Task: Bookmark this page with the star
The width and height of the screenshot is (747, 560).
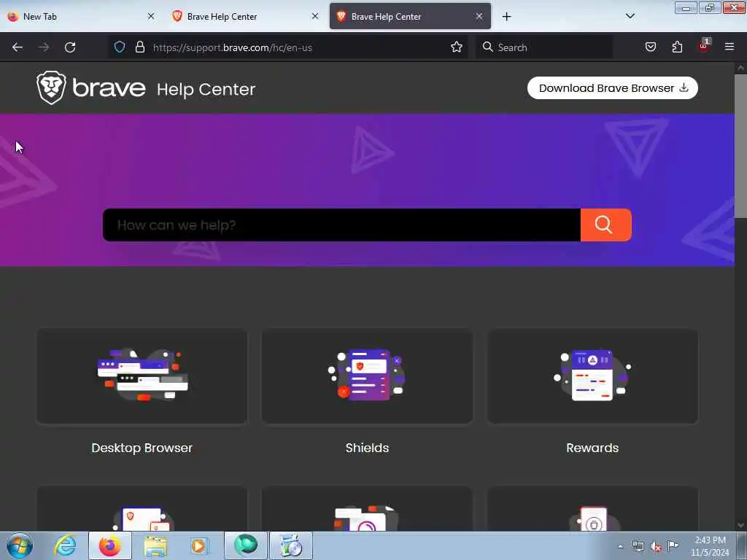Action: click(457, 47)
